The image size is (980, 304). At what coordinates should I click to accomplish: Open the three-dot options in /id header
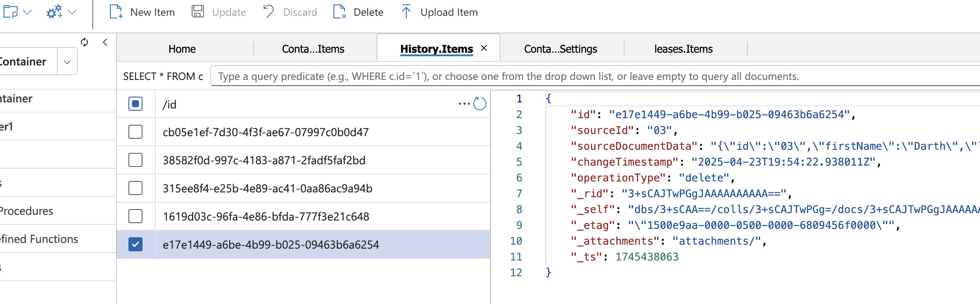[464, 104]
